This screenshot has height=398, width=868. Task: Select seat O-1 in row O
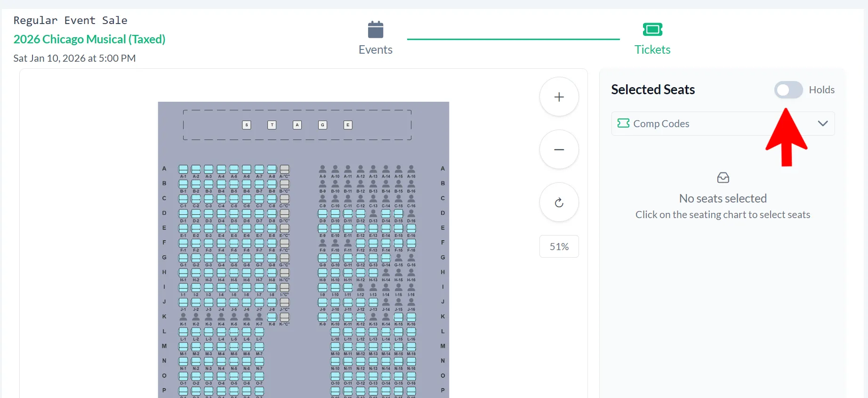click(183, 376)
